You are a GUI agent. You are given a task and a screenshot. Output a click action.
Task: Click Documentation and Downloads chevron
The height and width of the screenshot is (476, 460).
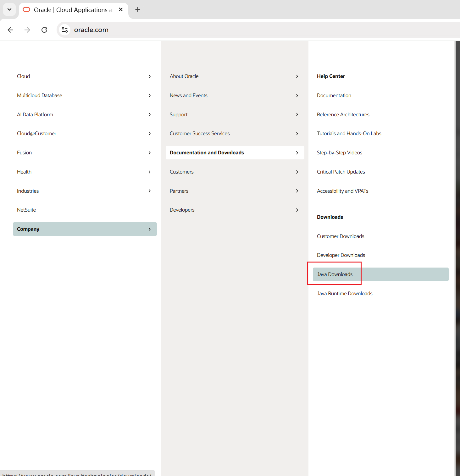[297, 153]
